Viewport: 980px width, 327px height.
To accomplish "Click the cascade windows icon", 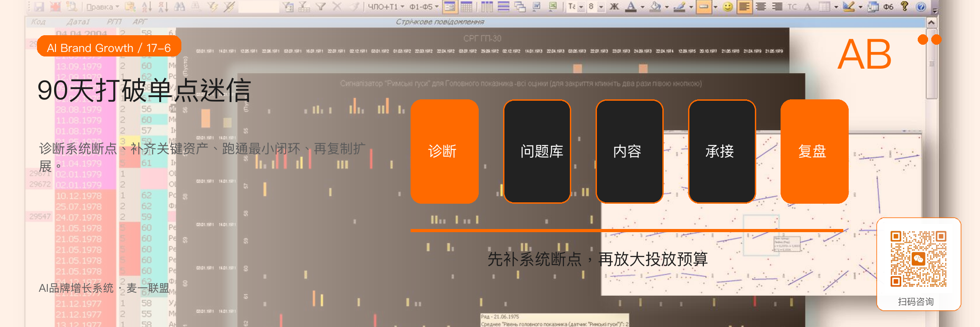I will click(520, 6).
